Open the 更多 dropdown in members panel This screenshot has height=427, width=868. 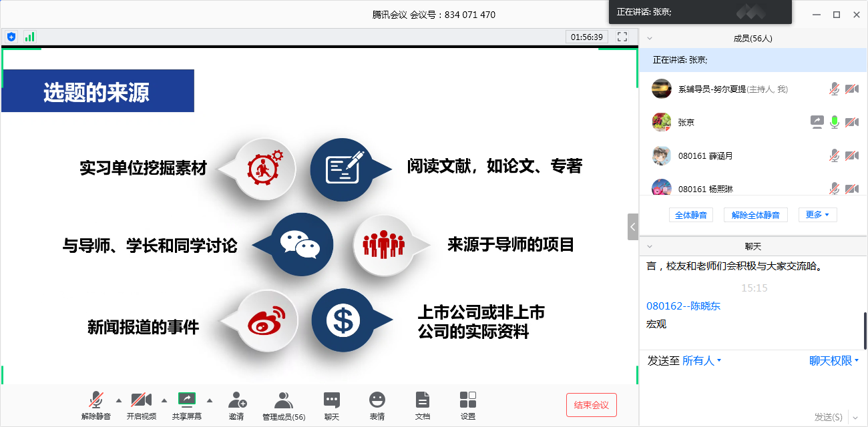pyautogui.click(x=817, y=215)
